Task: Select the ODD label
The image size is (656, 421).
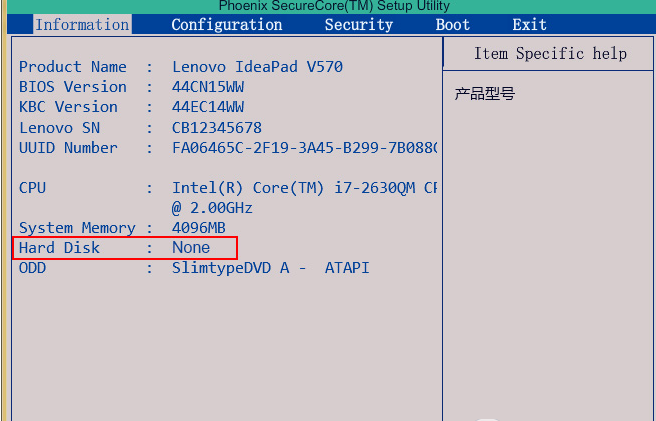Action: coord(32,268)
